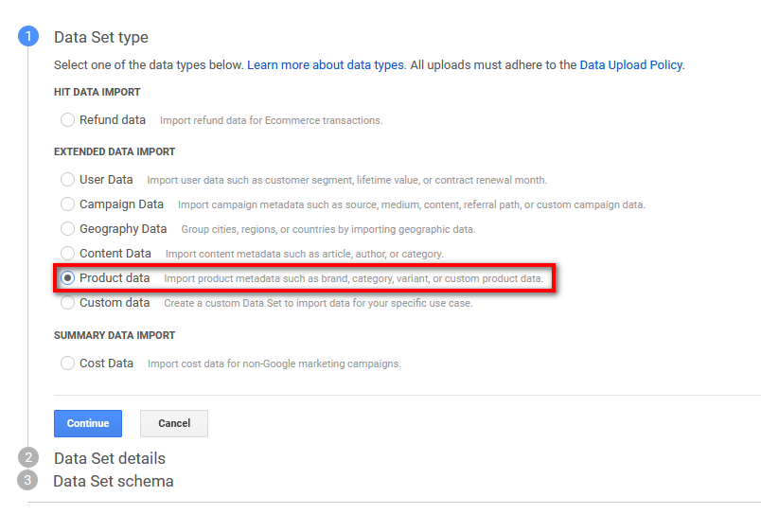Click the step 1 circle icon
Viewport: 761px width, 532px height.
pos(28,36)
